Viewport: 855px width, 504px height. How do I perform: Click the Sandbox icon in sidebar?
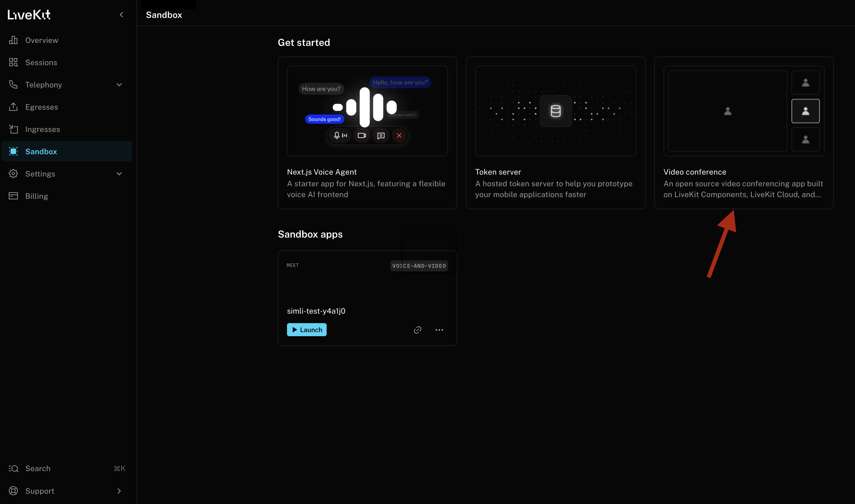coord(13,152)
